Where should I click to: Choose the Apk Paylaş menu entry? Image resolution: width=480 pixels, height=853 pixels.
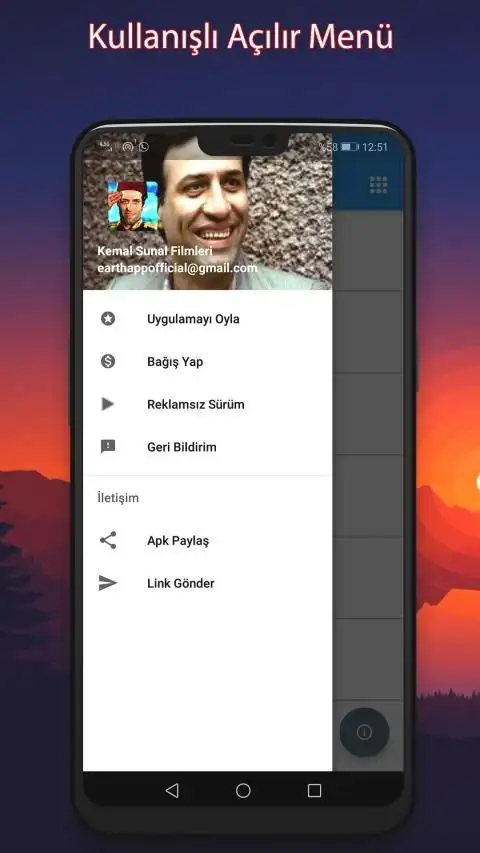[207, 540]
